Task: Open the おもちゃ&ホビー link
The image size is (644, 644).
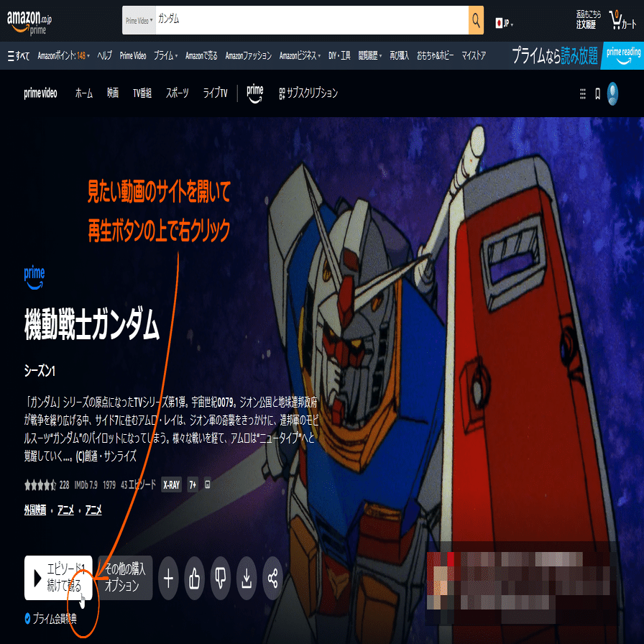Action: [x=435, y=56]
